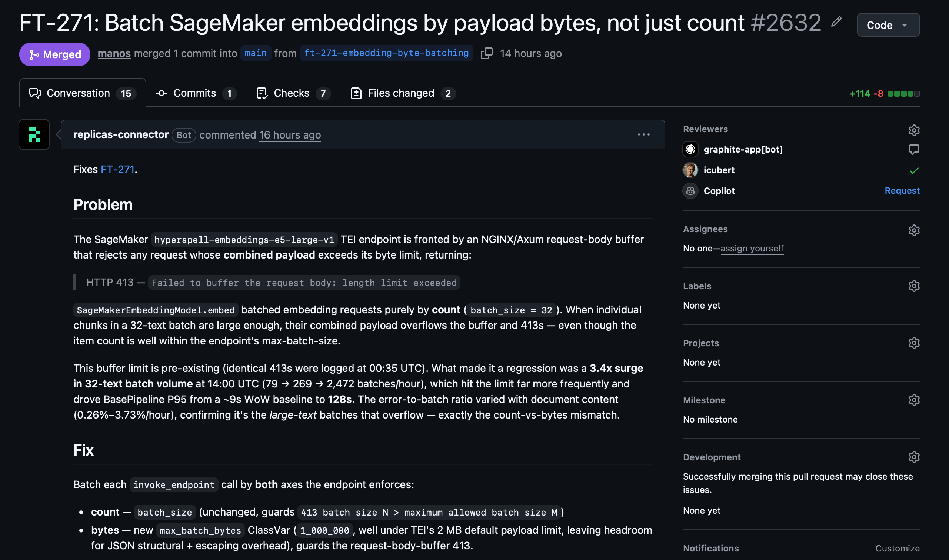Image resolution: width=949 pixels, height=560 pixels.
Task: Click the Fix section heading
Action: coord(83,450)
